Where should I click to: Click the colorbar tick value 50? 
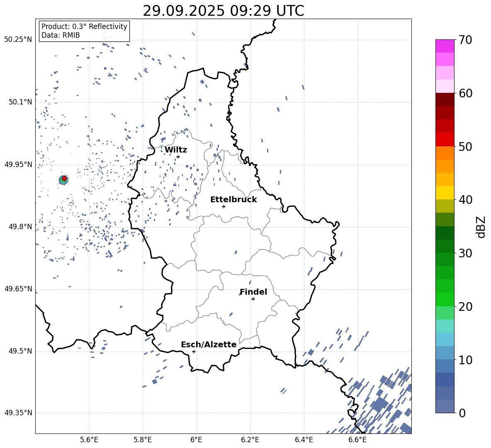465,146
